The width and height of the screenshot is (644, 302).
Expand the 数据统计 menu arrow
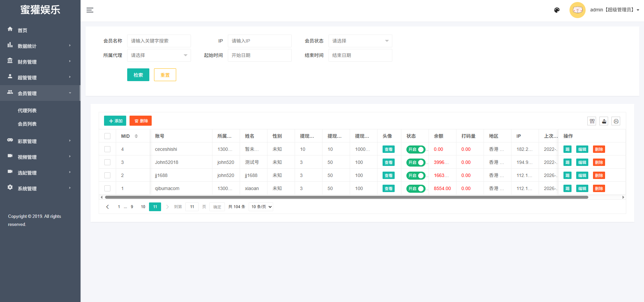tap(70, 46)
